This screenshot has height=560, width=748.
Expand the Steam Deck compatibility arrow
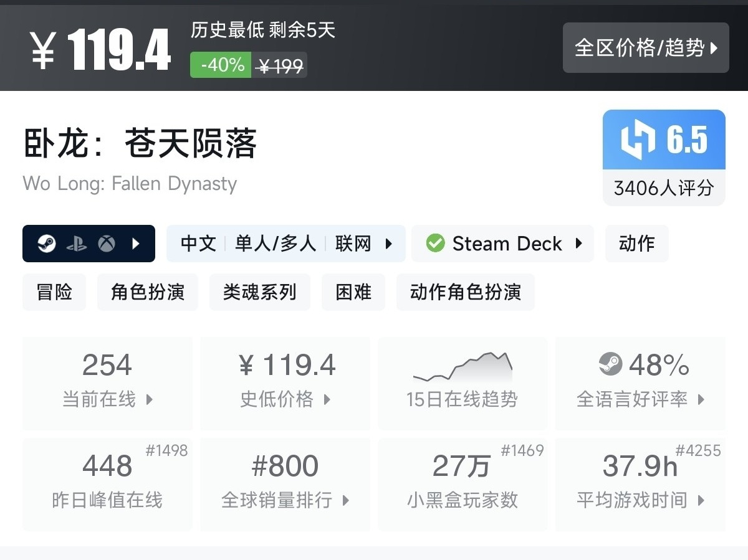click(578, 244)
